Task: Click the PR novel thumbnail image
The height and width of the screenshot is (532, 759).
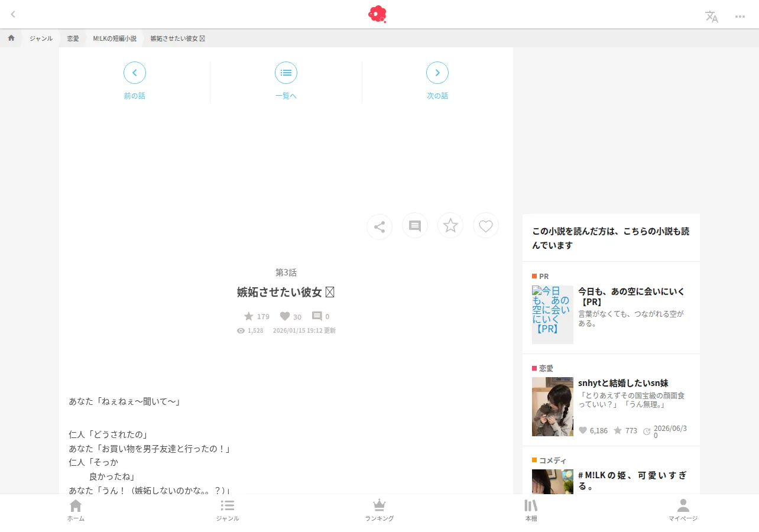Action: tap(553, 314)
